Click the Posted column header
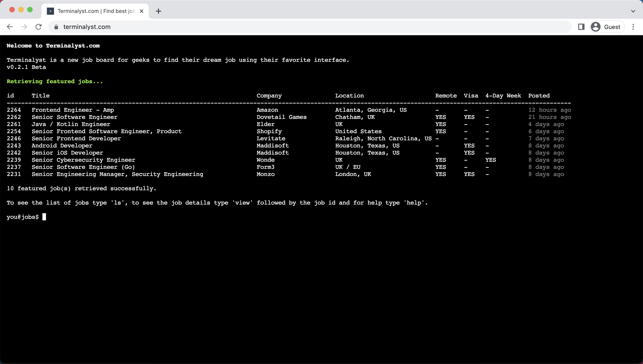643x364 pixels. pyautogui.click(x=539, y=95)
